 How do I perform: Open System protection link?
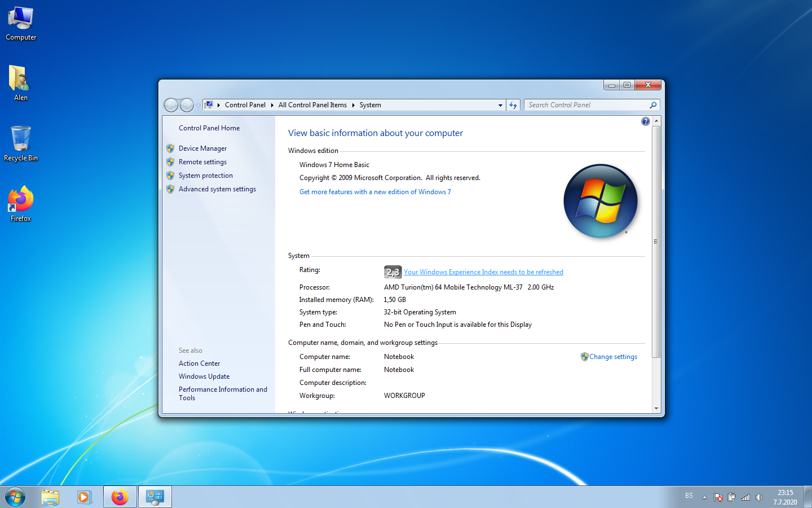(x=206, y=176)
